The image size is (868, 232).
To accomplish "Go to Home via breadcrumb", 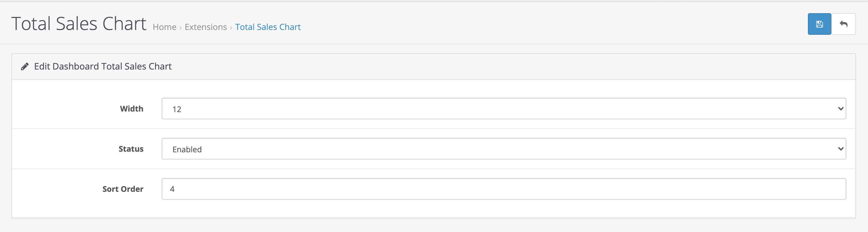I will [164, 27].
